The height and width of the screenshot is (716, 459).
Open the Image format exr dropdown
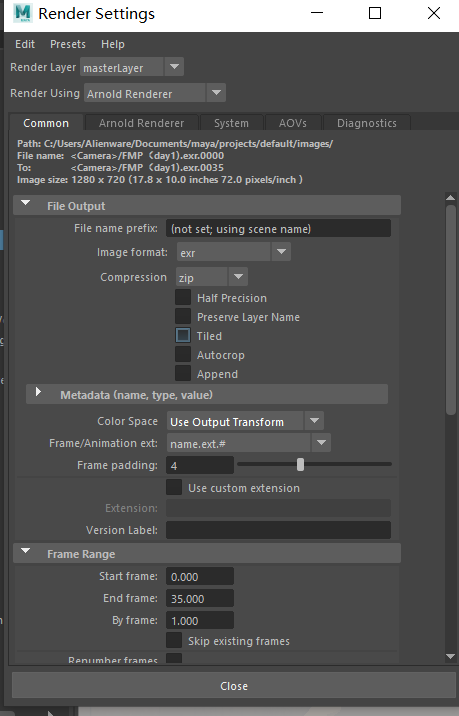(x=233, y=252)
